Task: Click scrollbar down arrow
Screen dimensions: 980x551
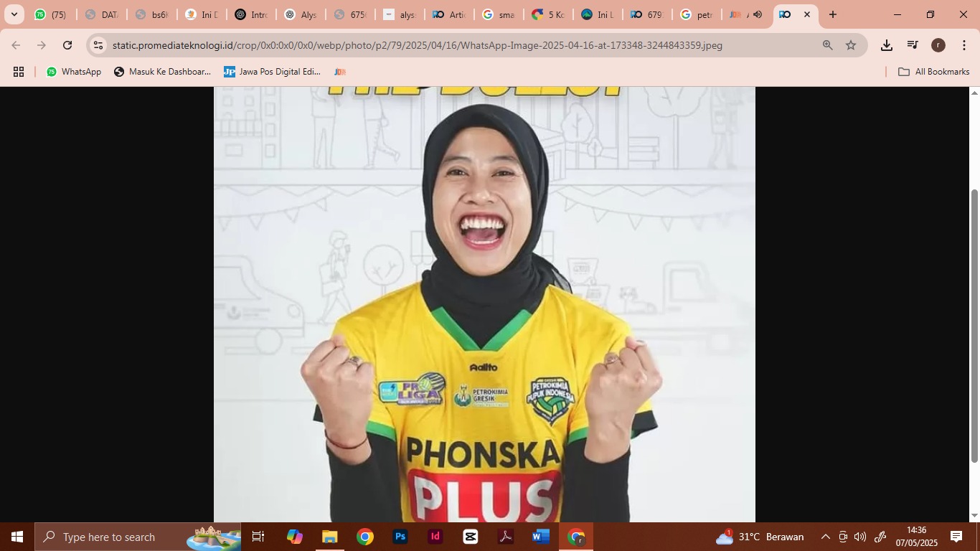Action: point(974,516)
